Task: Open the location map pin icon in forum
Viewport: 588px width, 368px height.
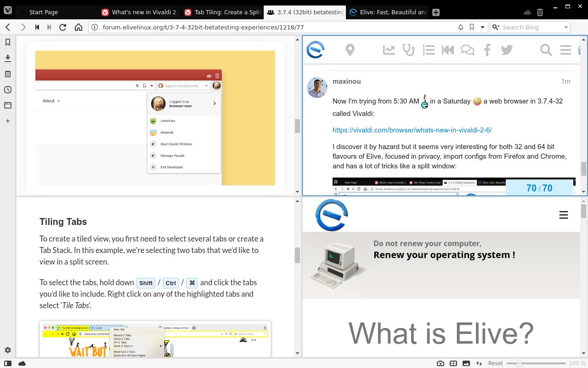Action: [x=350, y=50]
